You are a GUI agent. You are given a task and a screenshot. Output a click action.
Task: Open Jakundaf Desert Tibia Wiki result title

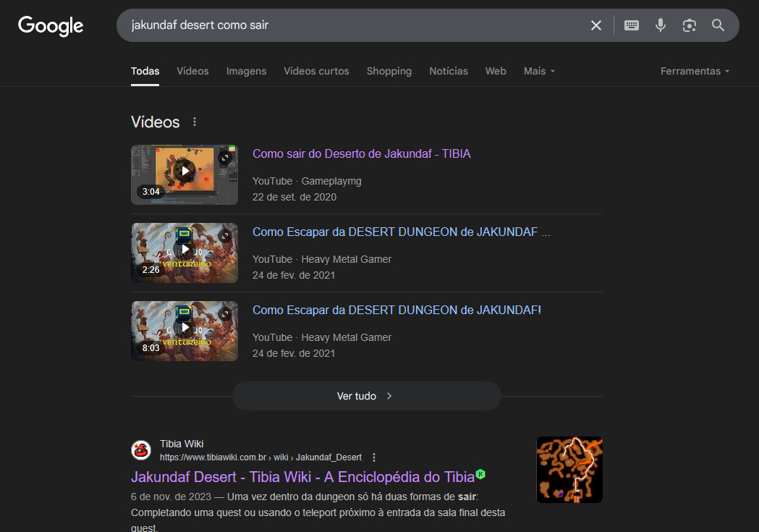tap(302, 477)
